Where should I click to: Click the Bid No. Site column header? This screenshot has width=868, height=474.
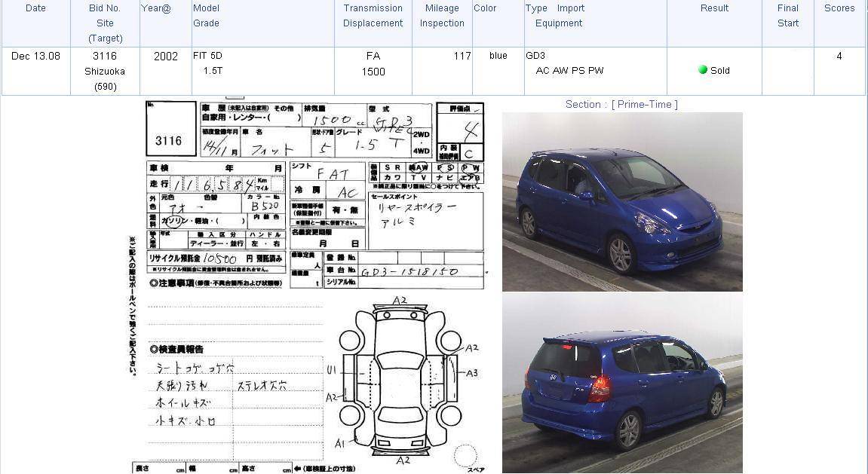click(x=105, y=23)
